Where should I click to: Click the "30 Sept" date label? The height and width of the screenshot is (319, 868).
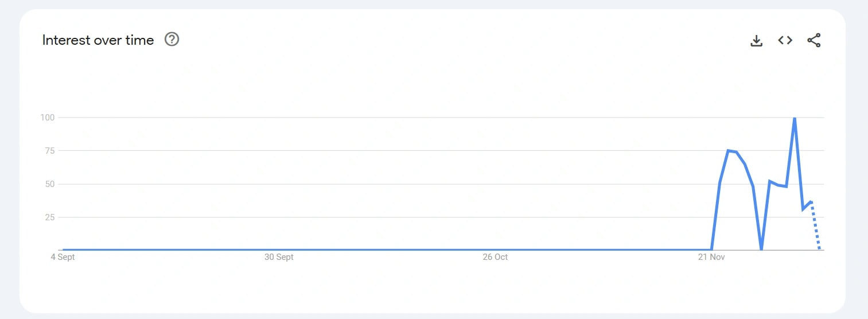(x=279, y=257)
